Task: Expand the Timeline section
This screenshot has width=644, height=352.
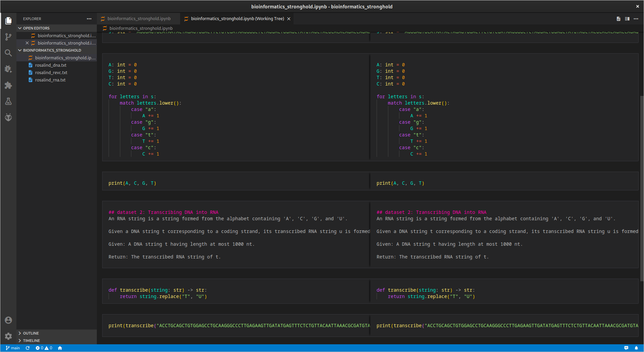Action: (57, 341)
